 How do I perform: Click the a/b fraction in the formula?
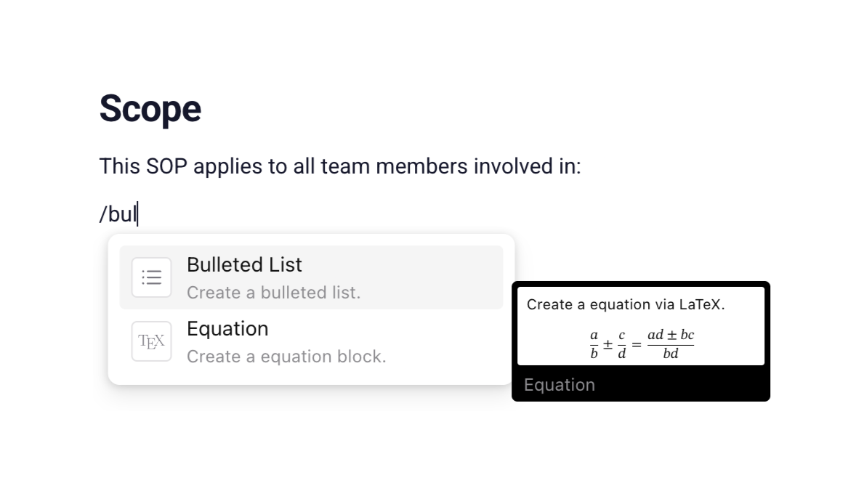pos(594,345)
